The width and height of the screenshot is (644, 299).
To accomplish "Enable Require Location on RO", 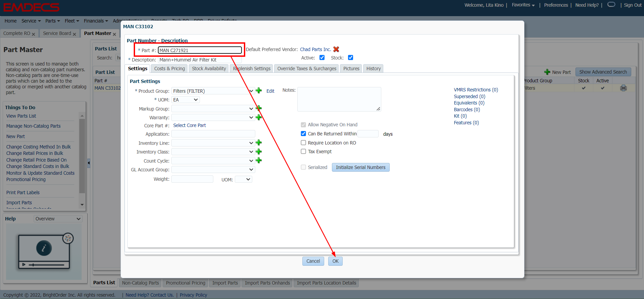I will [x=303, y=142].
